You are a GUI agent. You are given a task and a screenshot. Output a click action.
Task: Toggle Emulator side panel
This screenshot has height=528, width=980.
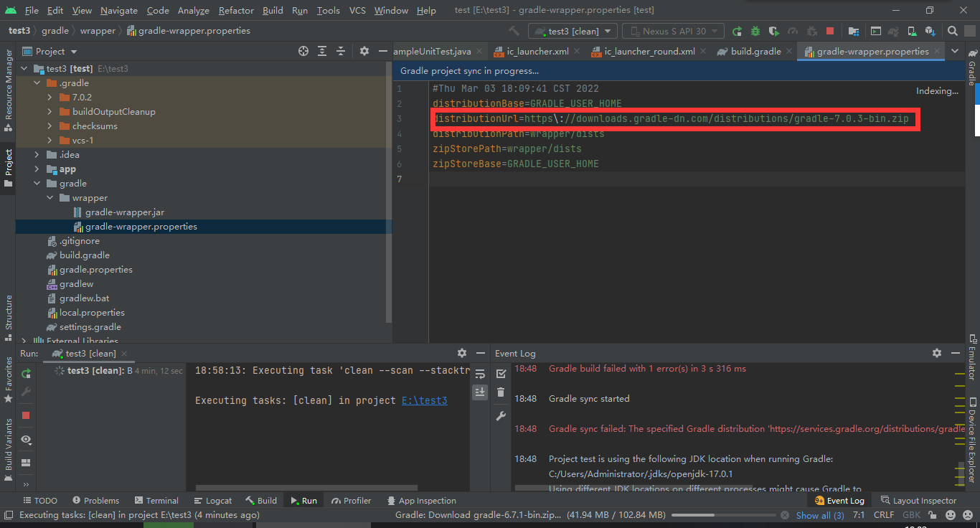972,357
